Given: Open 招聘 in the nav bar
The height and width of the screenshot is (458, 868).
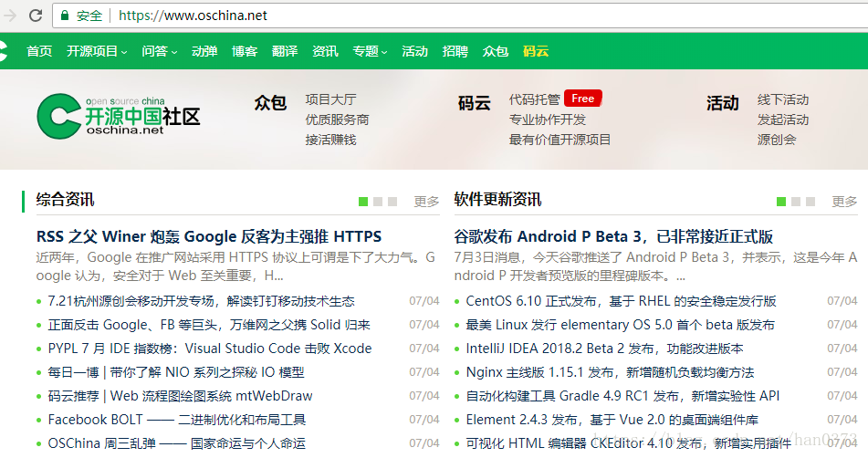Looking at the screenshot, I should 455,51.
